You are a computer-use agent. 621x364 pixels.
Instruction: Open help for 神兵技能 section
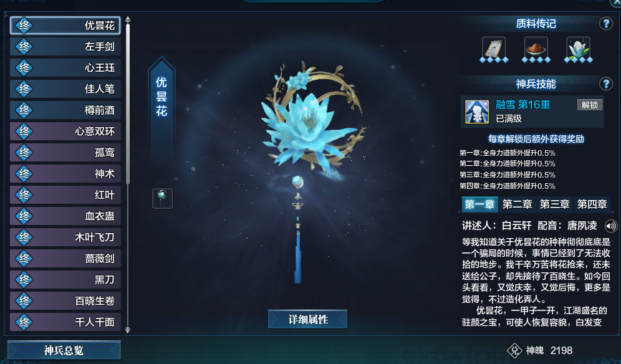[606, 84]
